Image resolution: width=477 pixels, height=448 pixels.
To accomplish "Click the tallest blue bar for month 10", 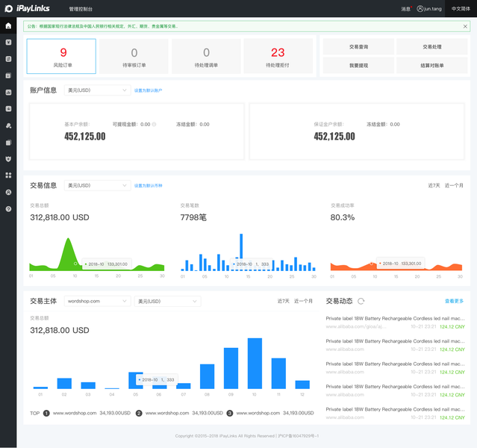I will point(255,363).
